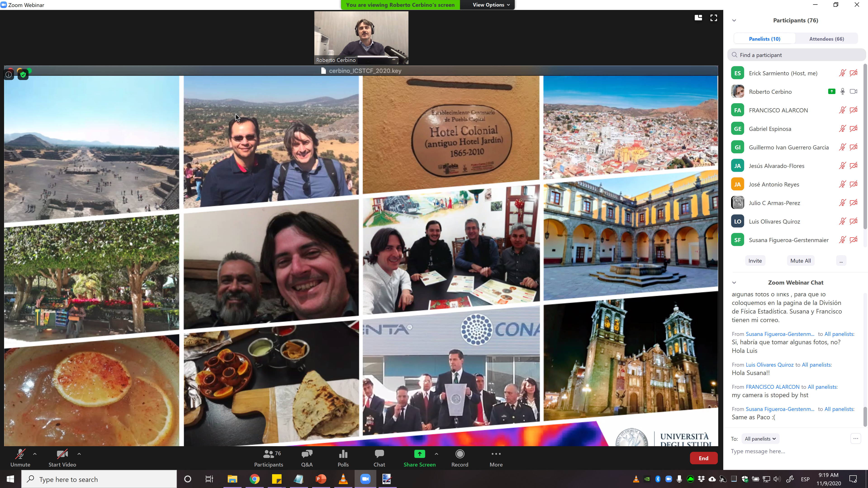
Task: Unmute the microphone in Zoom toolbar
Action: click(x=20, y=458)
